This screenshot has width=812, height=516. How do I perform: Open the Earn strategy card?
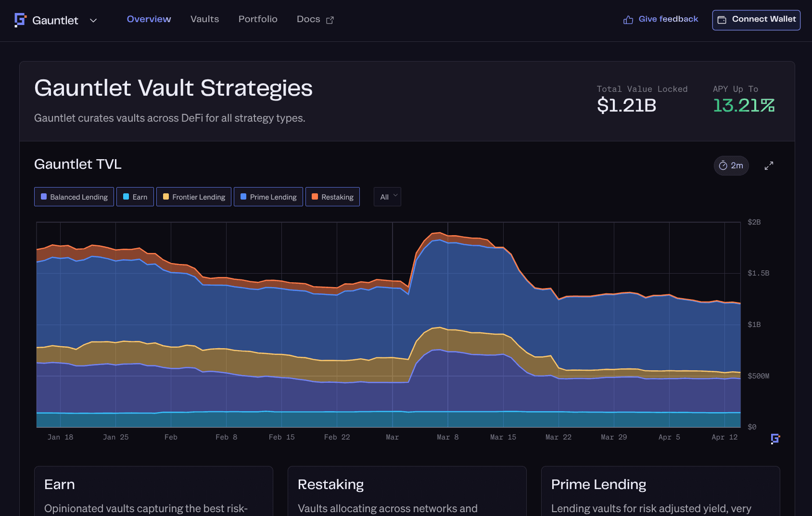pos(153,491)
